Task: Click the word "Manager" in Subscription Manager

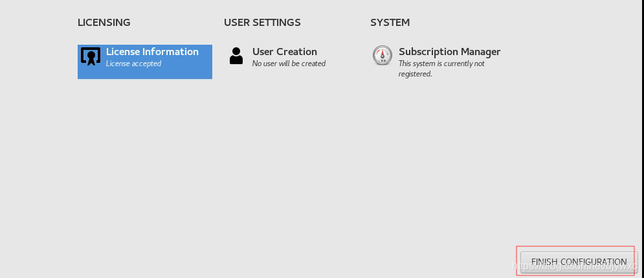Action: click(x=480, y=52)
